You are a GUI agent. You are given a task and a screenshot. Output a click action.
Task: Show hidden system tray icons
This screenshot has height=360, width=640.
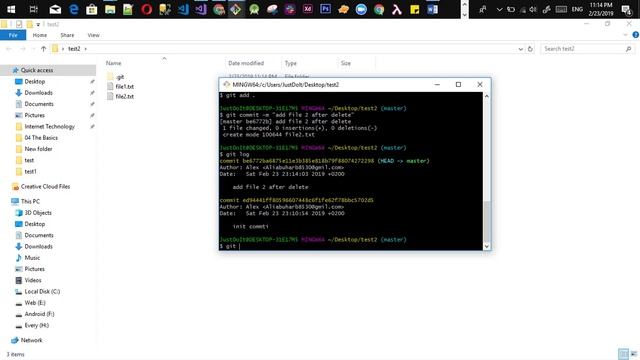[499, 9]
